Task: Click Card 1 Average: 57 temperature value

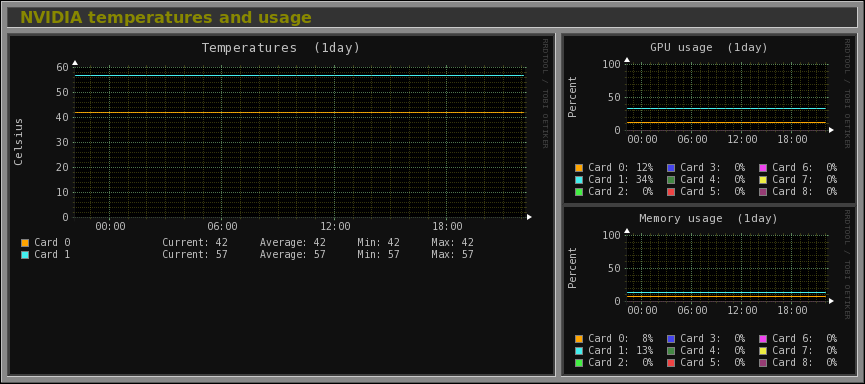Action: 292,255
